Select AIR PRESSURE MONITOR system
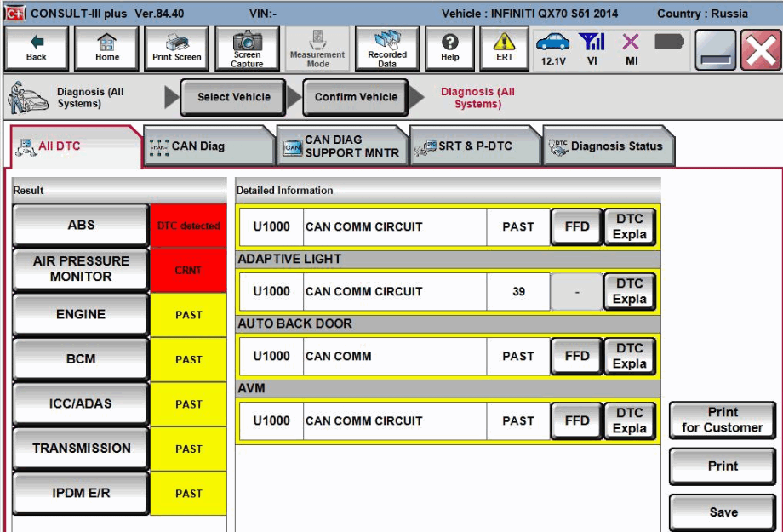783x532 pixels. click(81, 269)
